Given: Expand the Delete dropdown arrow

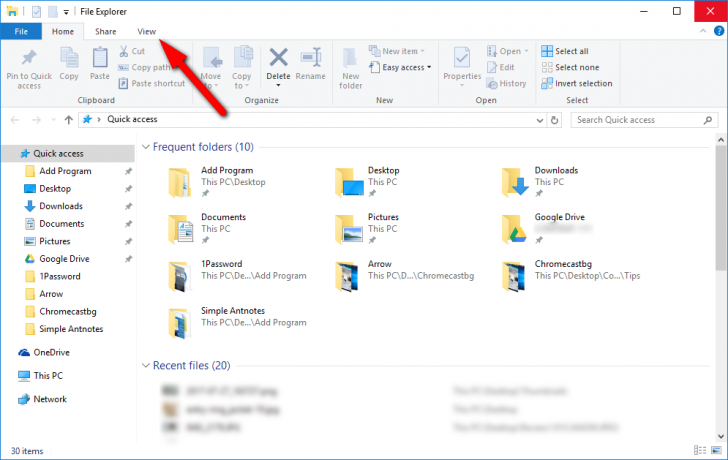Looking at the screenshot, I should [x=279, y=86].
